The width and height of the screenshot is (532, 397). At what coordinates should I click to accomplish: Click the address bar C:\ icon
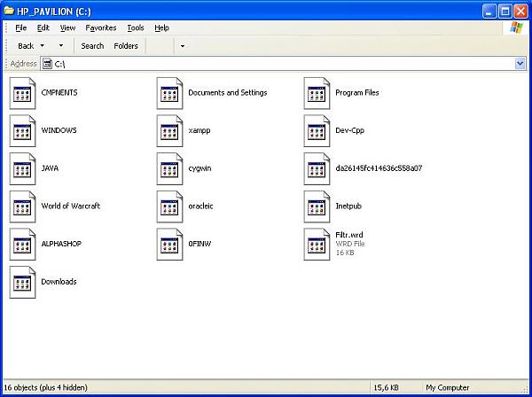pos(48,64)
